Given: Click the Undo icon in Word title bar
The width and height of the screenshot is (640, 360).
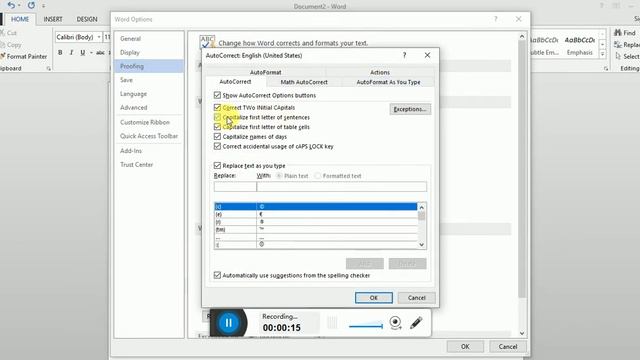Looking at the screenshot, I should (x=11, y=6).
